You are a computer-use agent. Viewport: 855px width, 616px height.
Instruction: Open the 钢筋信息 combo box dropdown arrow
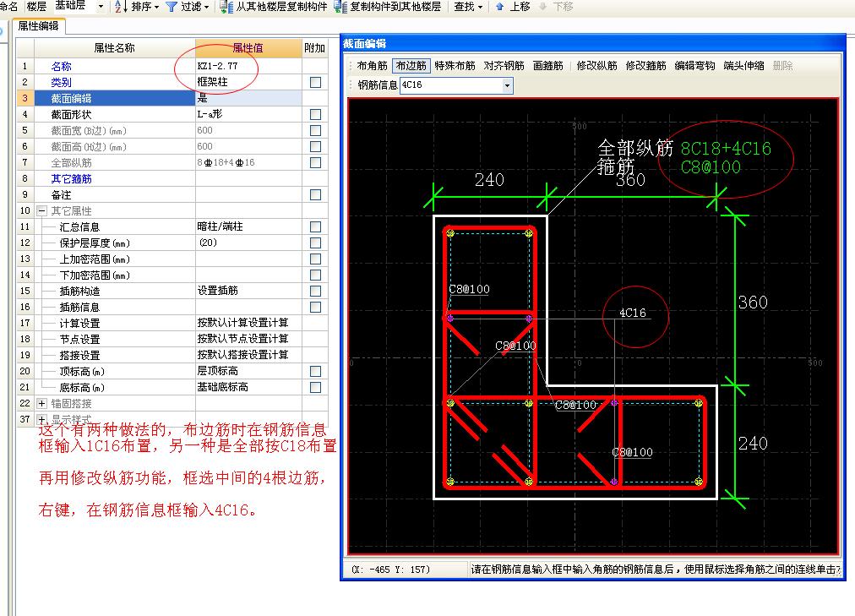point(507,85)
